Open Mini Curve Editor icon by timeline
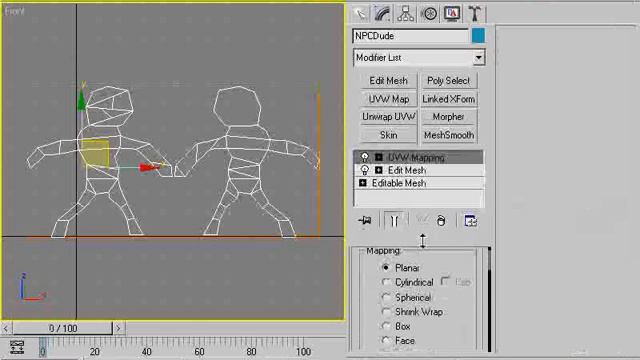640x360 pixels. 17,347
